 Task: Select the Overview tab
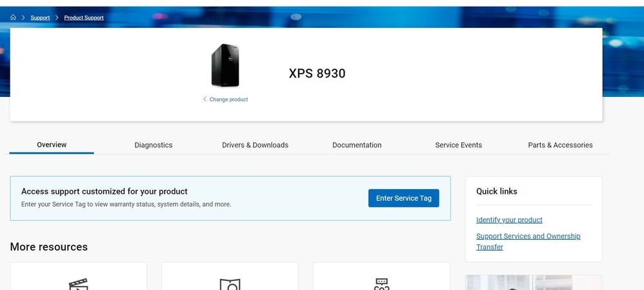coord(52,145)
